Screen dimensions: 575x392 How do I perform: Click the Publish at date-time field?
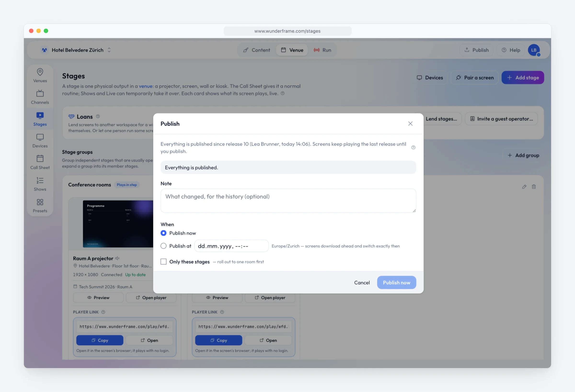pos(231,246)
